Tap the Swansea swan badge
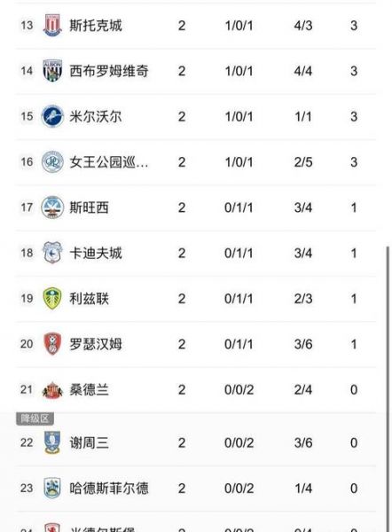The height and width of the screenshot is (532, 392). pyautogui.click(x=52, y=207)
